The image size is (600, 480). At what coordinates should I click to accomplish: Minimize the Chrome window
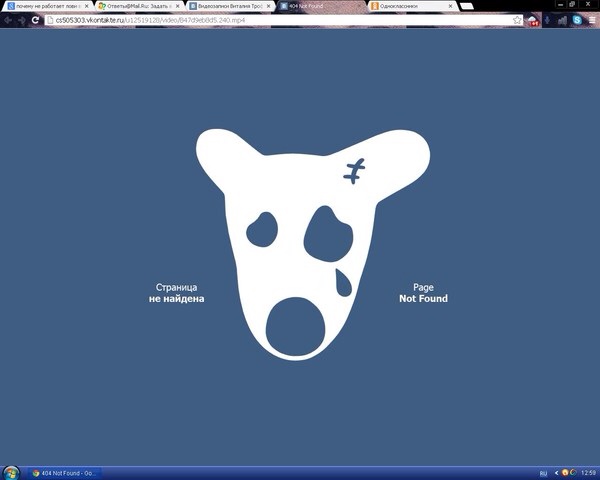[x=561, y=5]
